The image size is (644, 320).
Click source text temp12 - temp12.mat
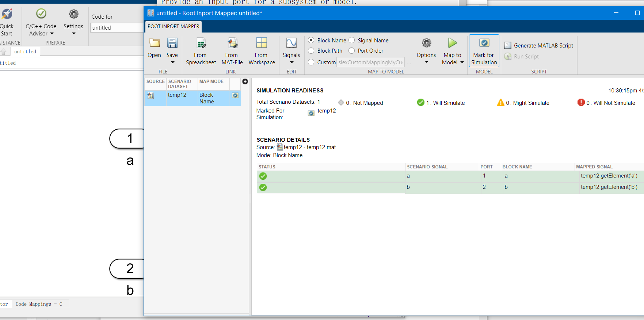click(310, 147)
